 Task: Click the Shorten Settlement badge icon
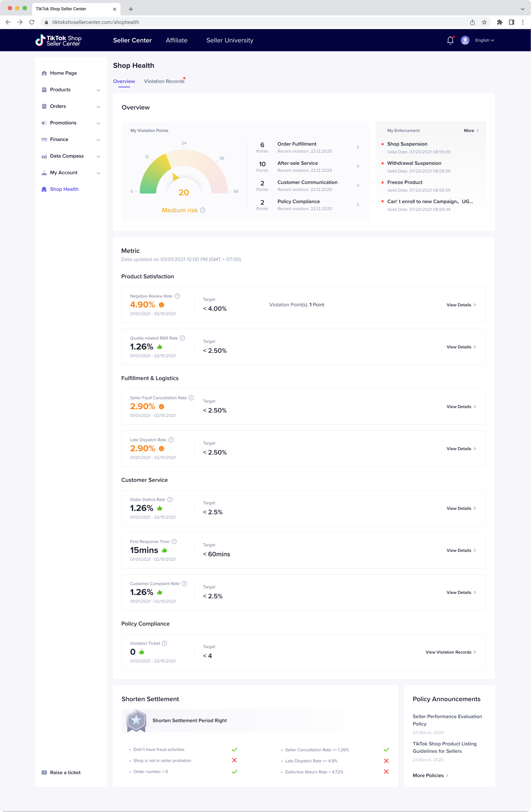[136, 721]
